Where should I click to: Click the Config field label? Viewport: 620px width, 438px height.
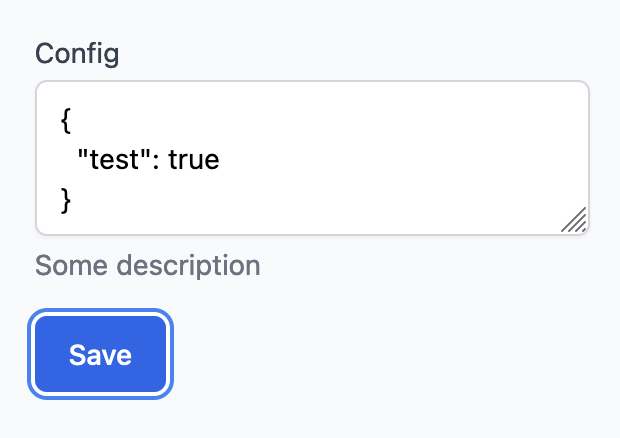point(77,53)
